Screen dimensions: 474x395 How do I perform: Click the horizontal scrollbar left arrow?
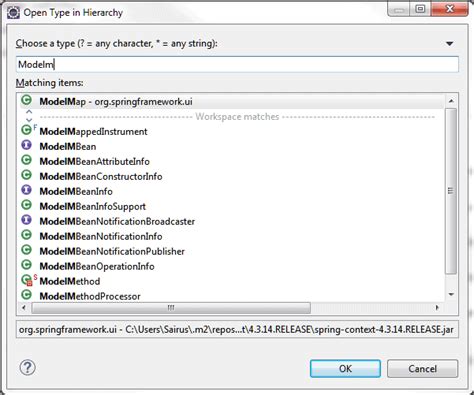[23, 307]
